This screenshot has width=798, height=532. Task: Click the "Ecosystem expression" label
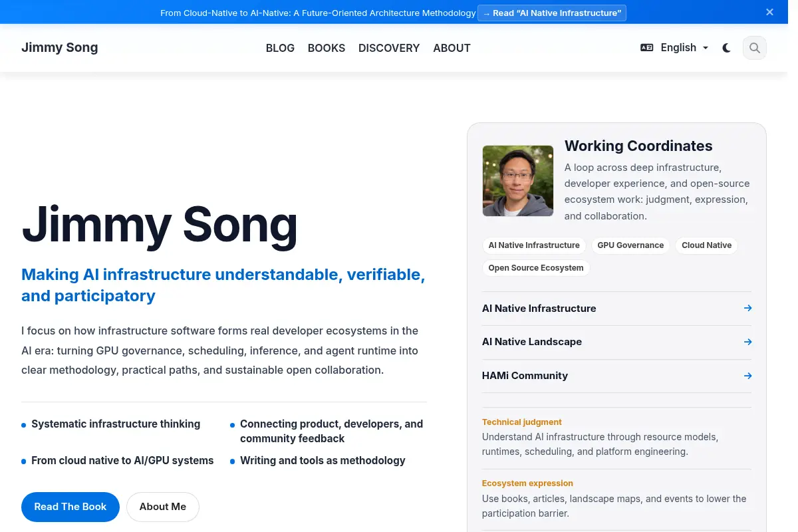(x=527, y=483)
